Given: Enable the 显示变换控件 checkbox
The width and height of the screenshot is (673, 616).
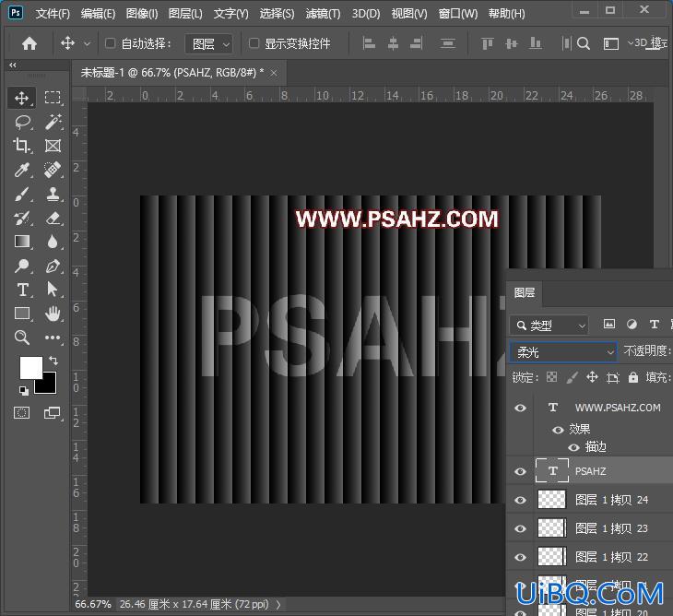Looking at the screenshot, I should (254, 43).
